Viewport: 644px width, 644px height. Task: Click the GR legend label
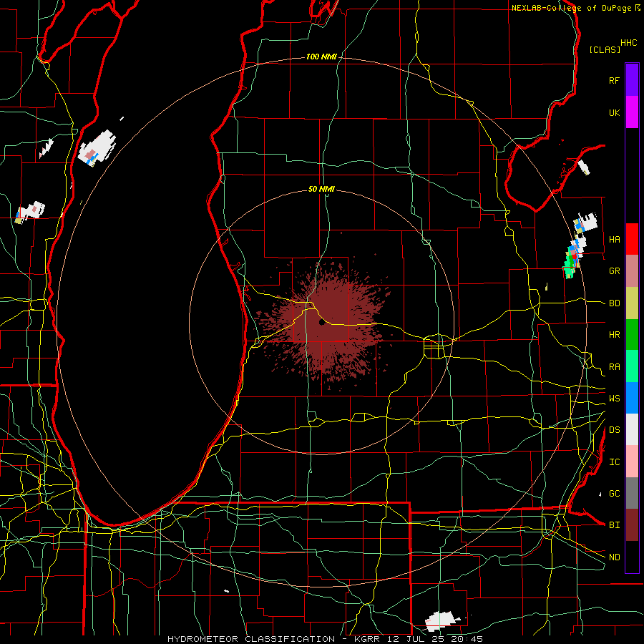point(614,271)
